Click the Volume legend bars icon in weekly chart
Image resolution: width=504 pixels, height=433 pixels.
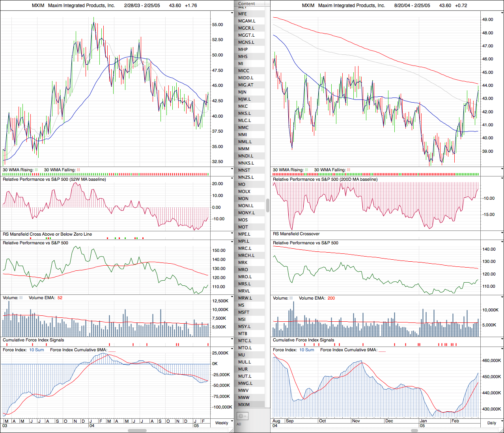(x=21, y=298)
